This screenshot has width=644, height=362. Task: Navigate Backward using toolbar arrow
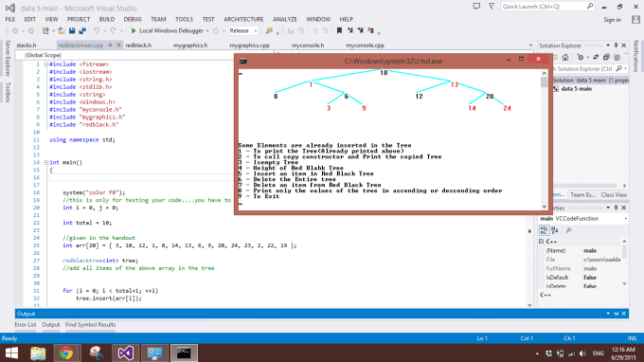pos(15,31)
